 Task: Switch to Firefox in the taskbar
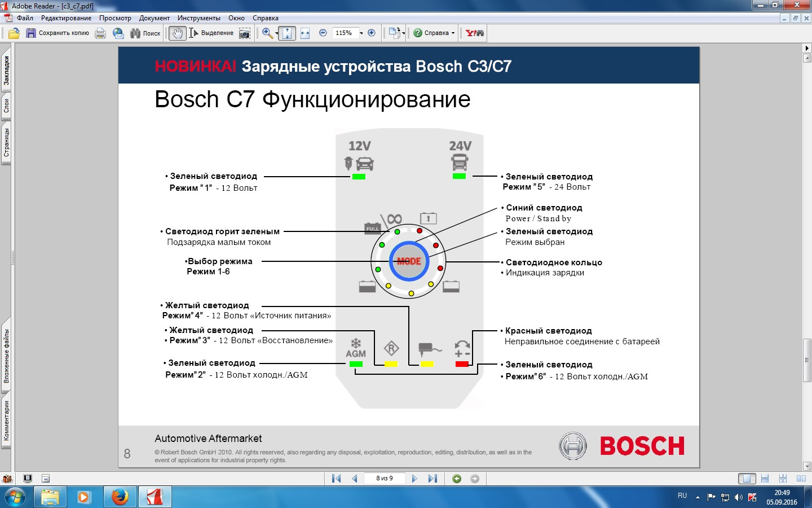[x=120, y=497]
